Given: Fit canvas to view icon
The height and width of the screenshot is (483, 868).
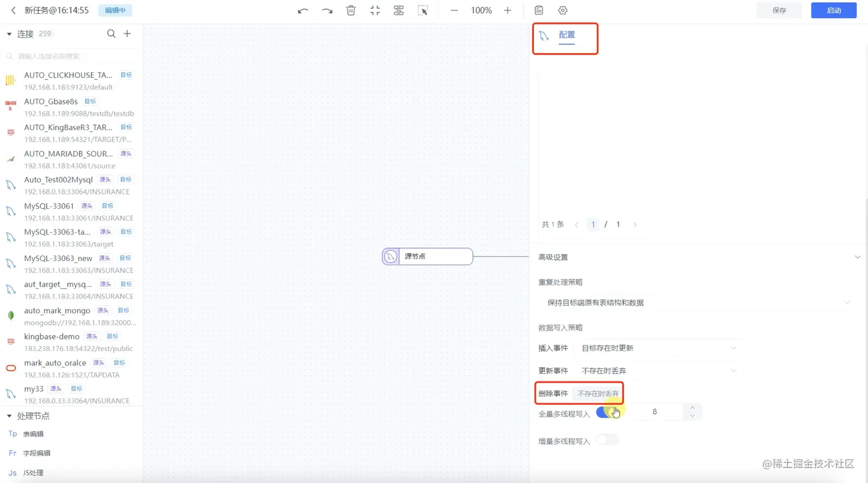Looking at the screenshot, I should (x=375, y=10).
